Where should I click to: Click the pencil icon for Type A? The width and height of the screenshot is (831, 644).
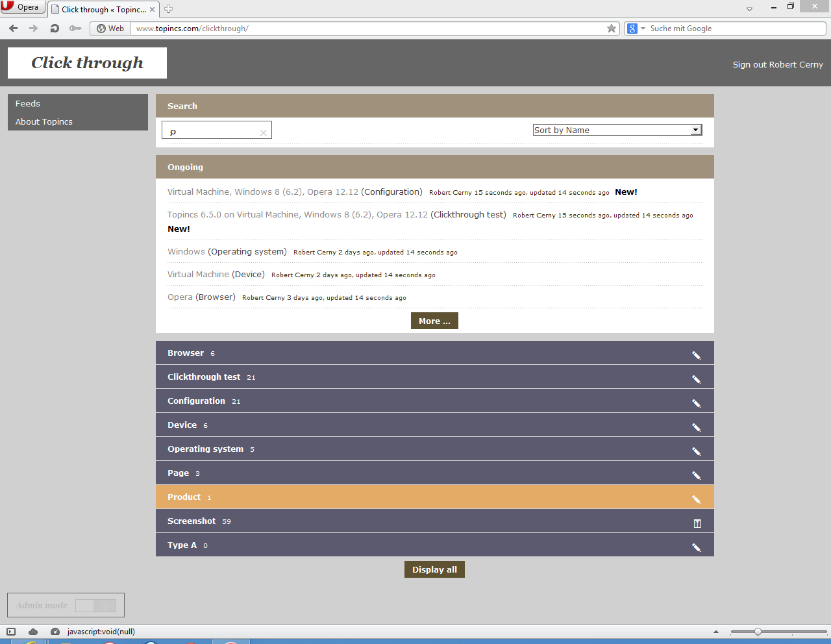[696, 547]
